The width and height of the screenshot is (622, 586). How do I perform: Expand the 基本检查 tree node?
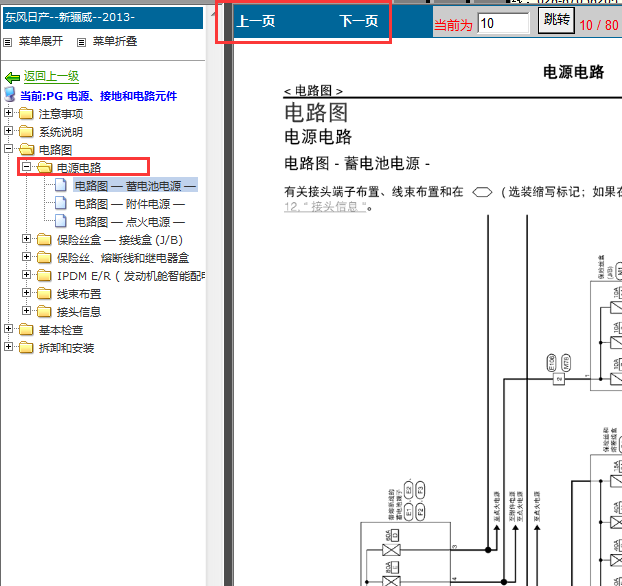[8, 329]
